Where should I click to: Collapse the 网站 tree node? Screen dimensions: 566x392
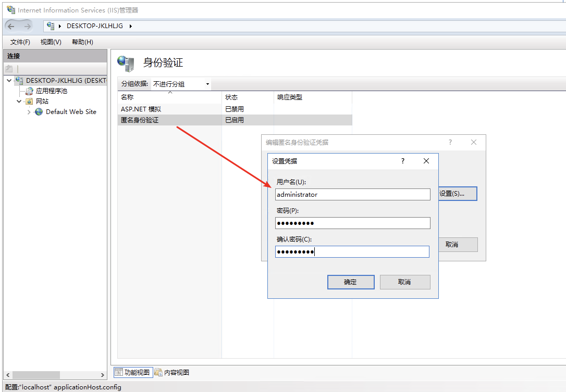19,102
